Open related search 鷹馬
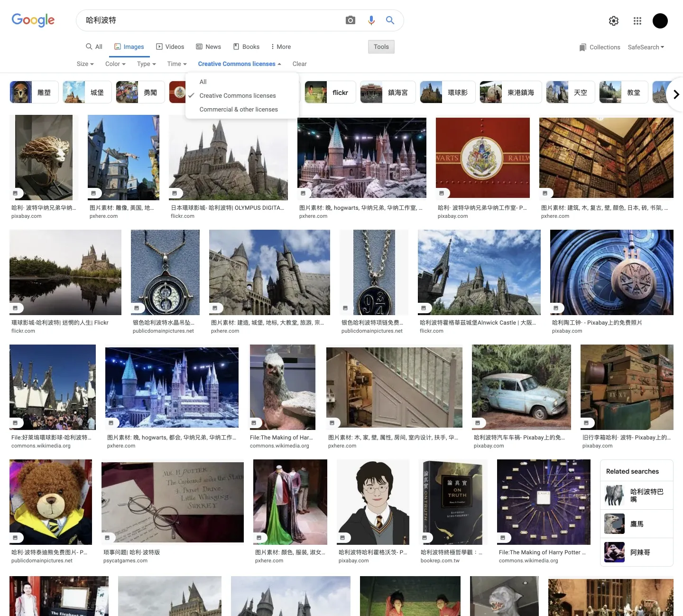The height and width of the screenshot is (616, 683). [x=637, y=524]
